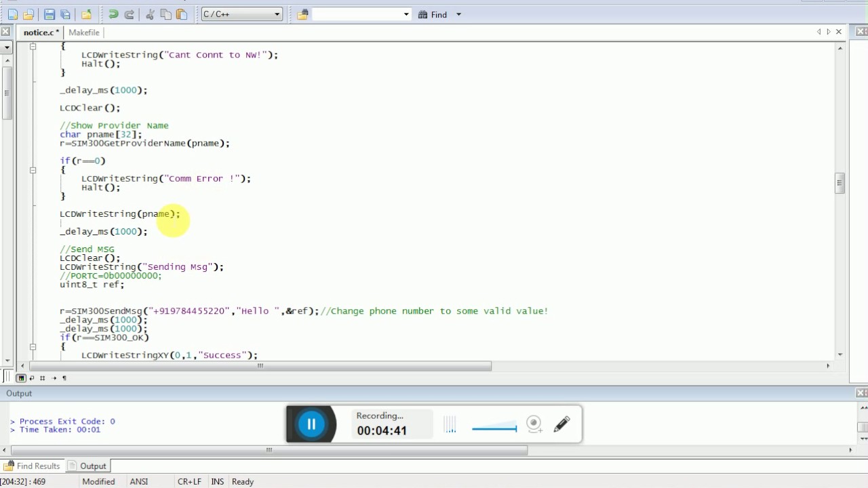Toggle the grid marker icon below the editor

(x=42, y=378)
